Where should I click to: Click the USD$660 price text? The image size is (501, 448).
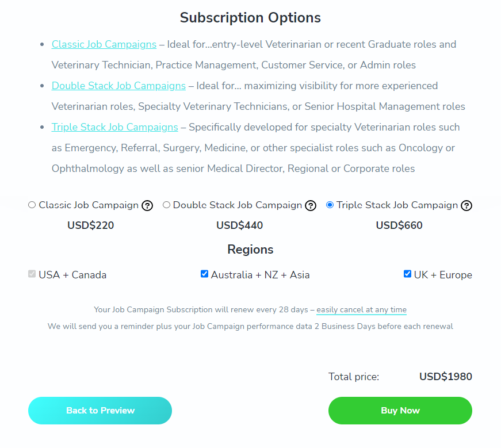pyautogui.click(x=399, y=225)
